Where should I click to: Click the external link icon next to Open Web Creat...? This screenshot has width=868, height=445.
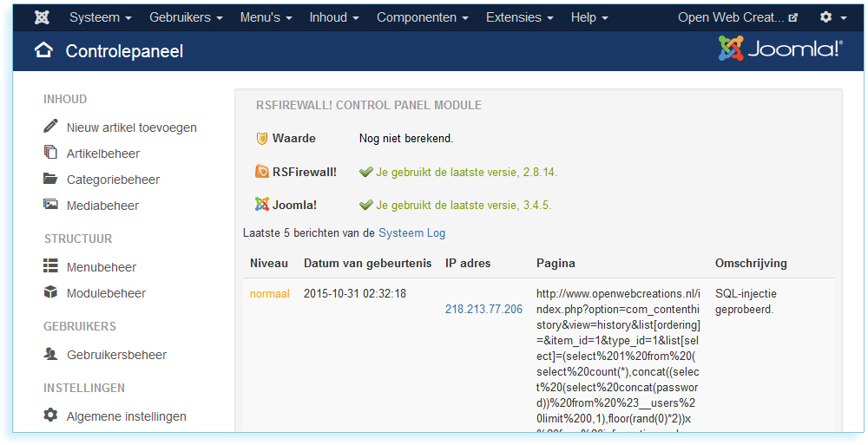tap(793, 17)
